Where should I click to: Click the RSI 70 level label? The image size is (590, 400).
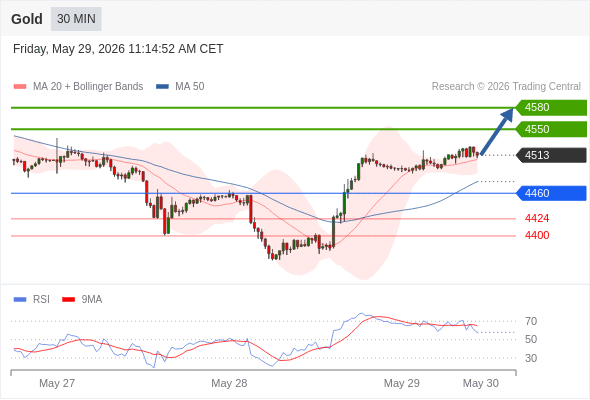click(x=531, y=321)
